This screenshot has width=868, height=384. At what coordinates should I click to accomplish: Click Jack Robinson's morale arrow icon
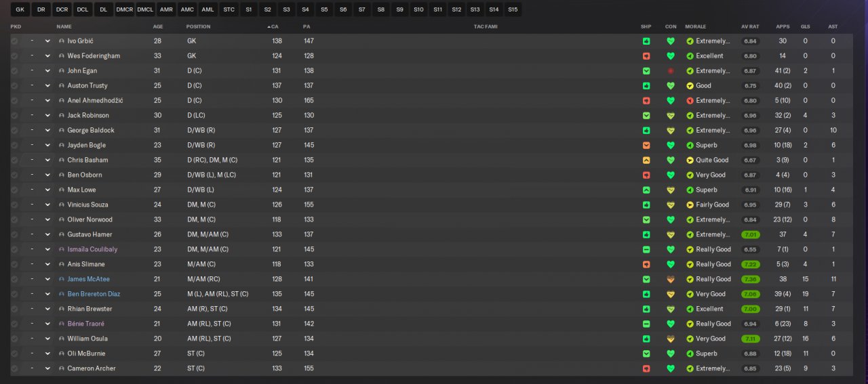(690, 116)
